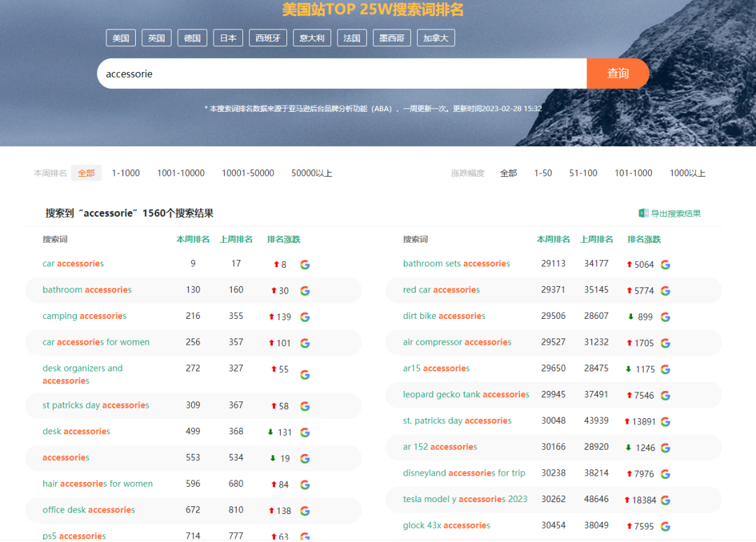Open Google icon for bathroom sets accessories
Viewport: 756px width, 542px height.
pos(666,264)
